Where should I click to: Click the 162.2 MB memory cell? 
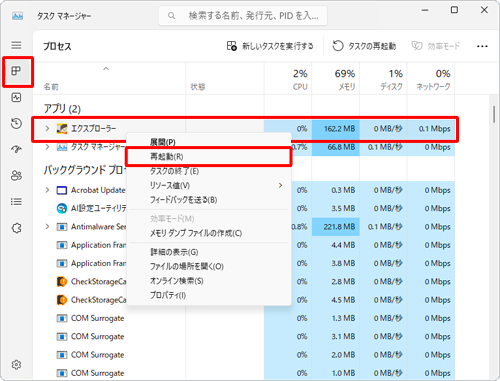coord(336,129)
